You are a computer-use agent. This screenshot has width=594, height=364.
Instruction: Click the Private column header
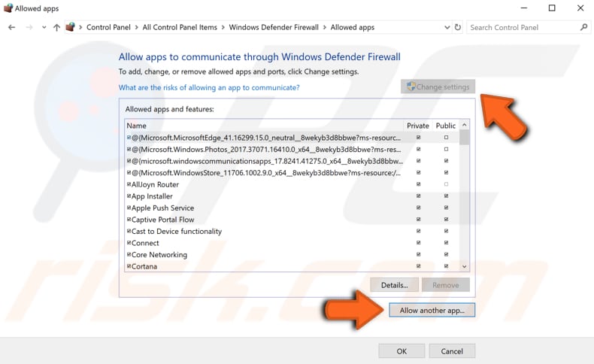(418, 126)
